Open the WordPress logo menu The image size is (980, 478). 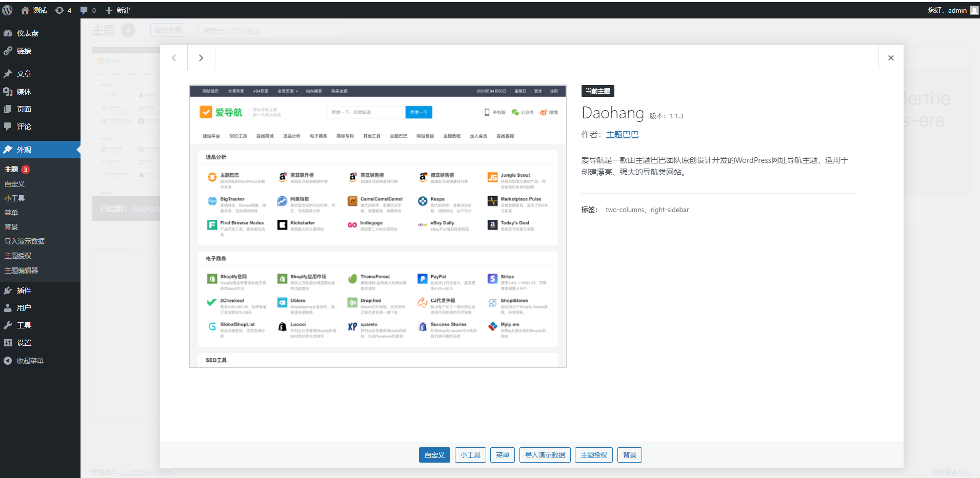[8, 10]
